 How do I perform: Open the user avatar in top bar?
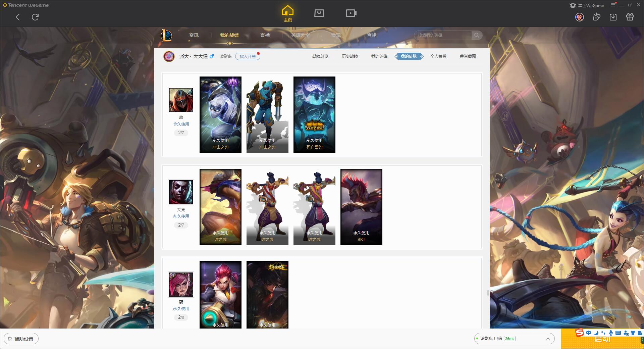580,17
